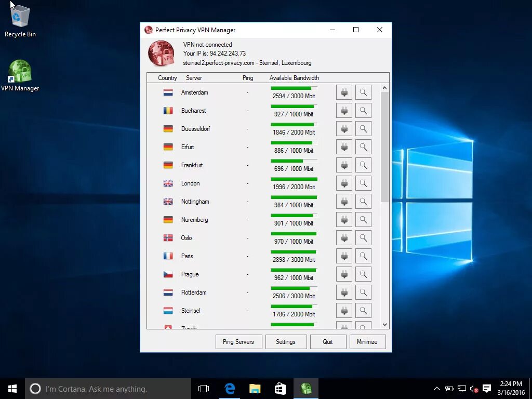532x399 pixels.
Task: Select the Oslo server name
Action: tap(187, 238)
